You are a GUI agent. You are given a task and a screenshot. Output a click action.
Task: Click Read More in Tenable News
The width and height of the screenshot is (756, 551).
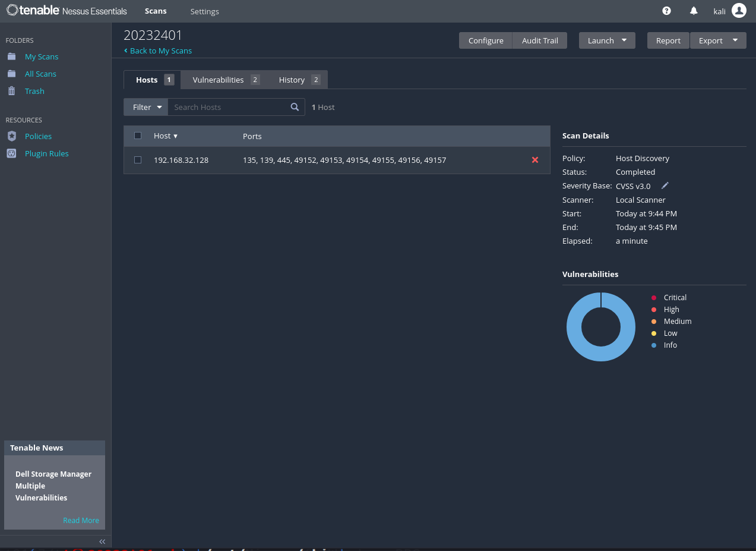(81, 520)
